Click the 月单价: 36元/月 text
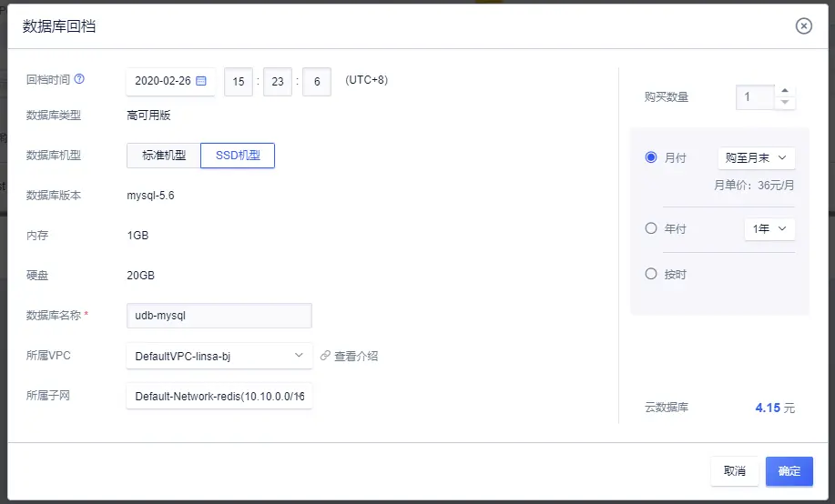835x504 pixels. pyautogui.click(x=754, y=186)
